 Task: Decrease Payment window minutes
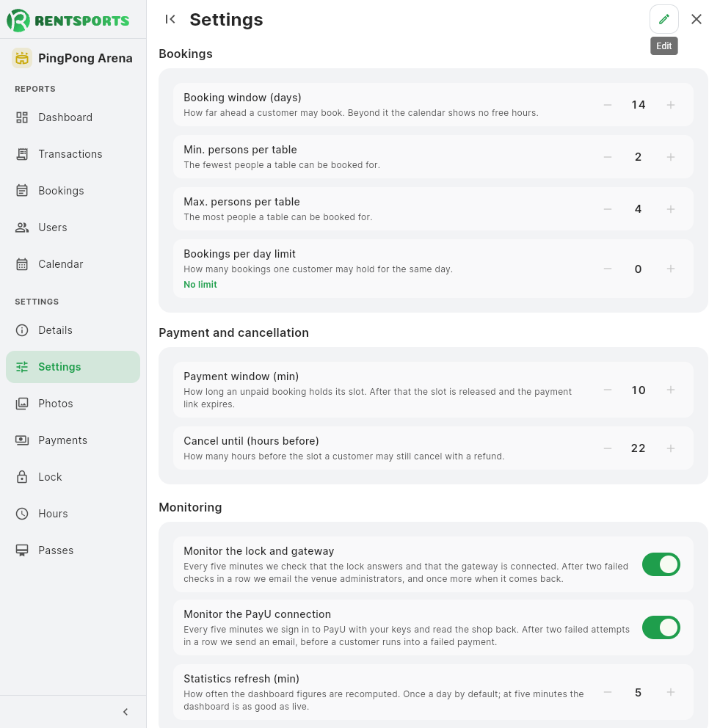point(607,390)
